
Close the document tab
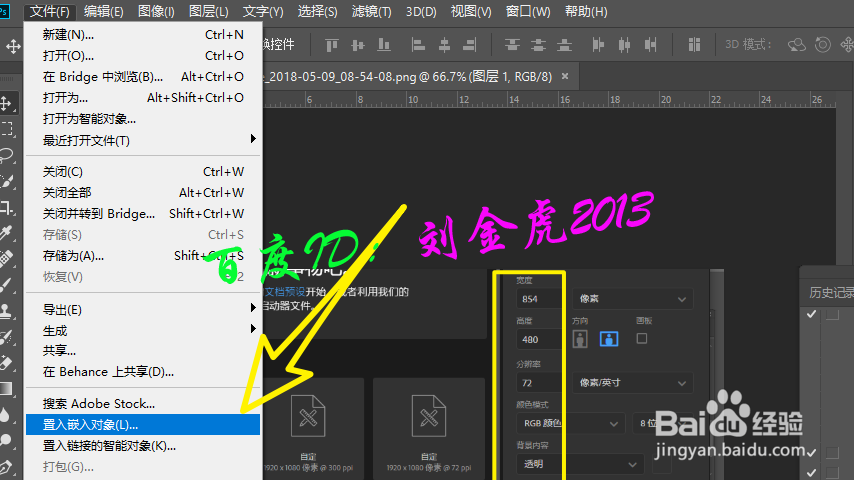pyautogui.click(x=565, y=76)
